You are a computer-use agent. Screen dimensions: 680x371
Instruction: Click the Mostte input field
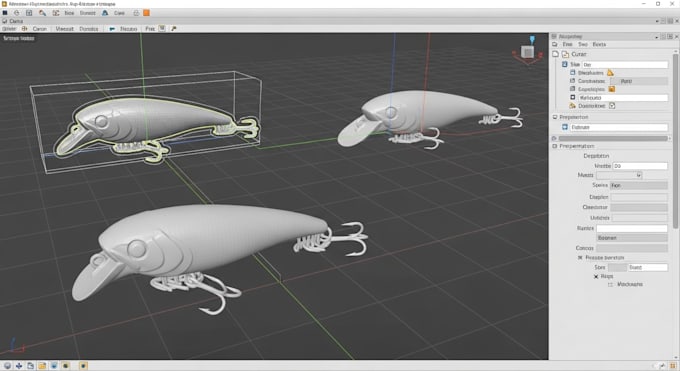(x=640, y=166)
